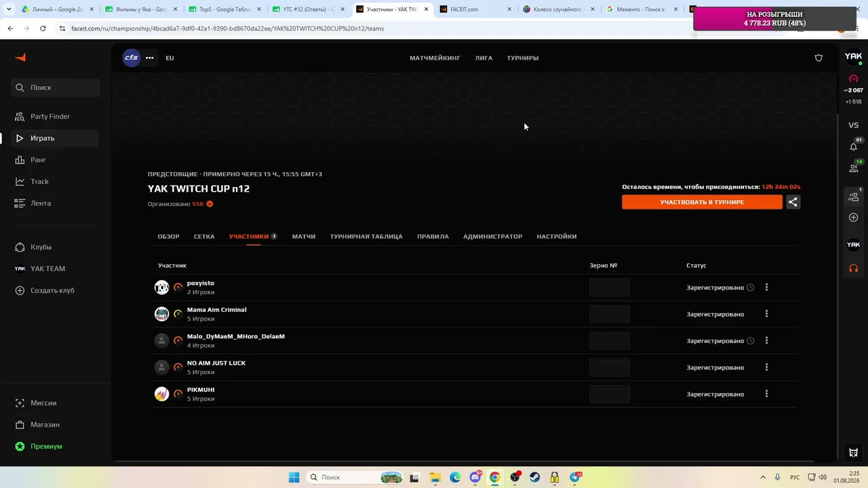Click the Поиск search field in sidebar
868x488 pixels.
point(56,87)
